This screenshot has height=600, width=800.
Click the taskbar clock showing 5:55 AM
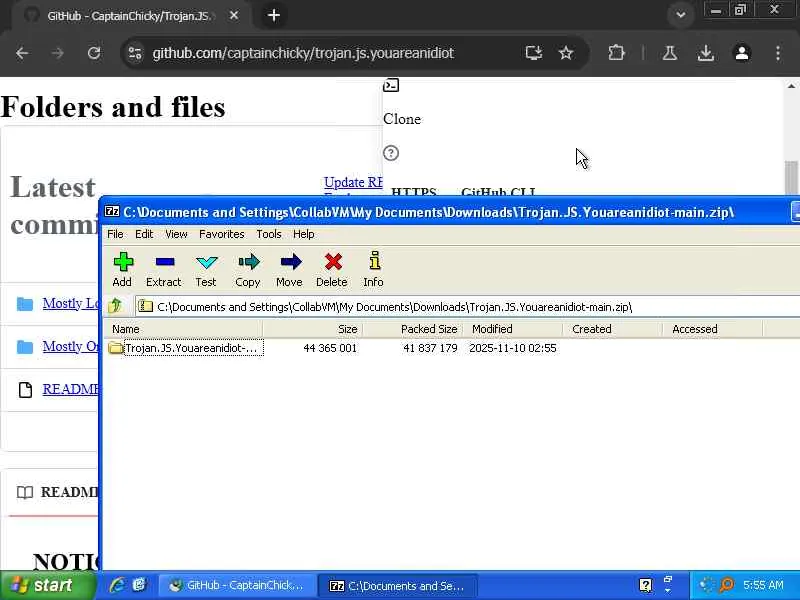click(763, 585)
